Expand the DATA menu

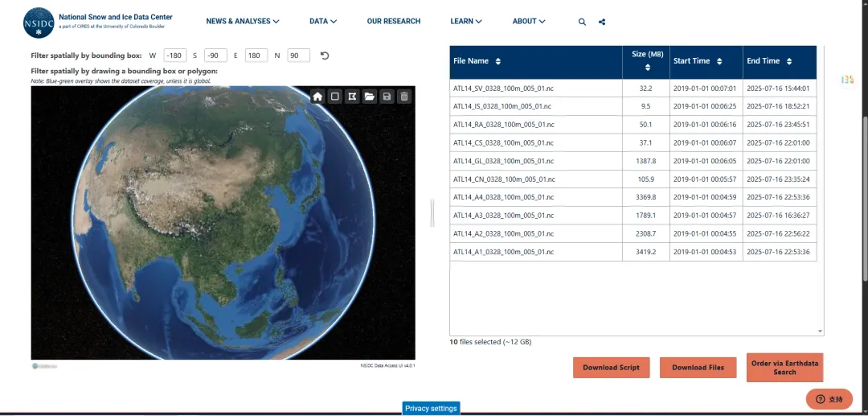(323, 21)
